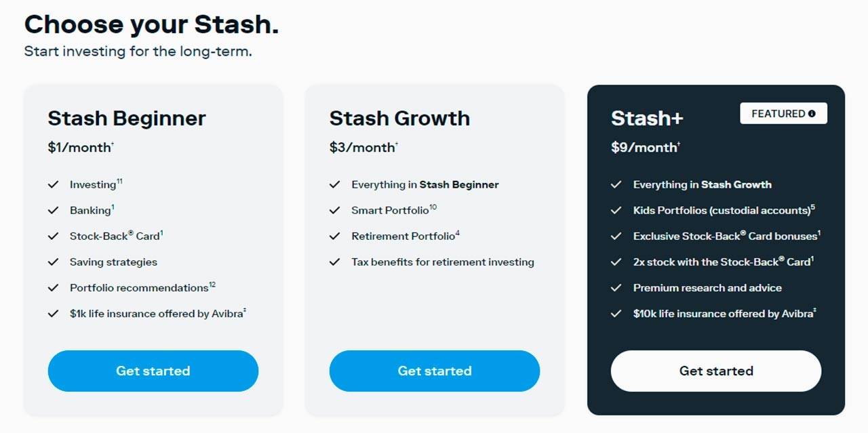Open footnote 11 next to Investing

pos(119,182)
